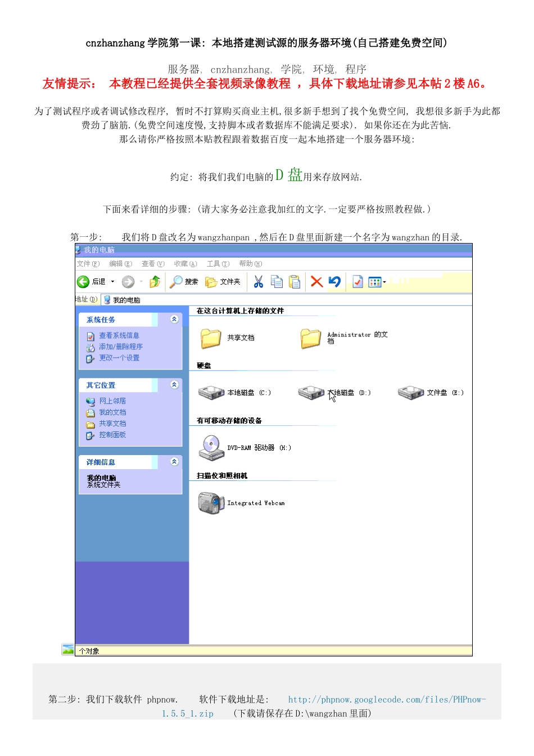This screenshot has width=534, height=756.
Task: Click the red 友情提示 notice line
Action: tap(266, 84)
